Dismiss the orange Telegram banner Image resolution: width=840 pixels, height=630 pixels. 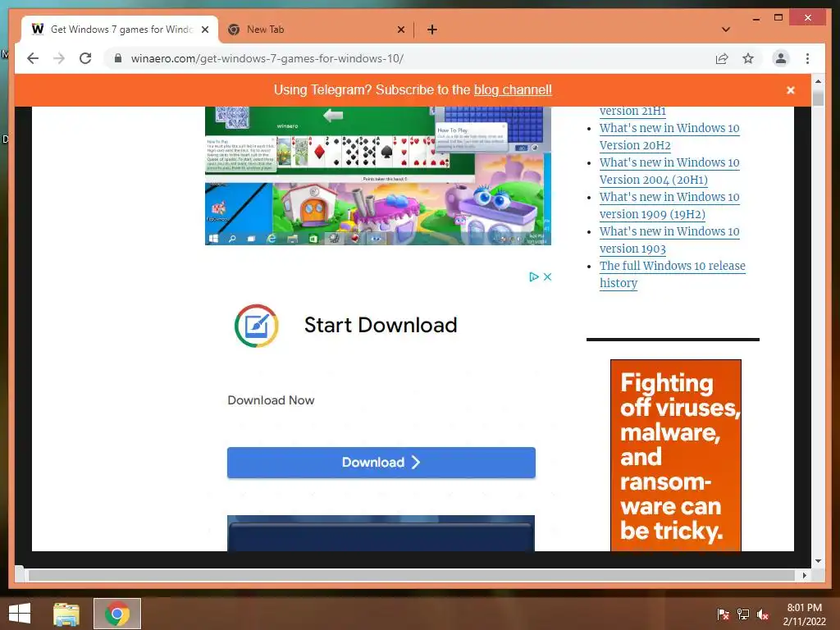791,90
